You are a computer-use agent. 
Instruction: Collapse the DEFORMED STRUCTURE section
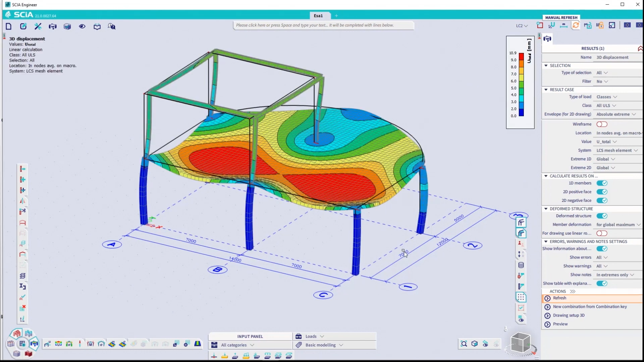point(546,208)
